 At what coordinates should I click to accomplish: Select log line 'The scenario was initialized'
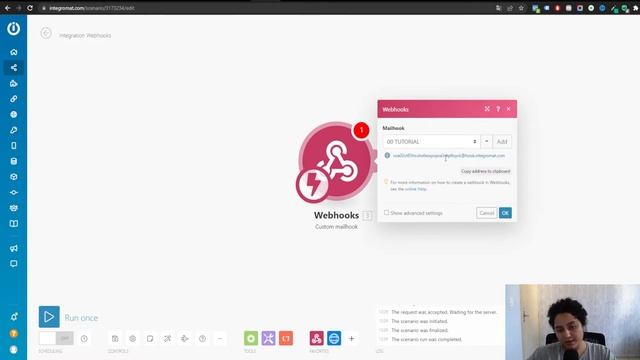pyautogui.click(x=420, y=321)
